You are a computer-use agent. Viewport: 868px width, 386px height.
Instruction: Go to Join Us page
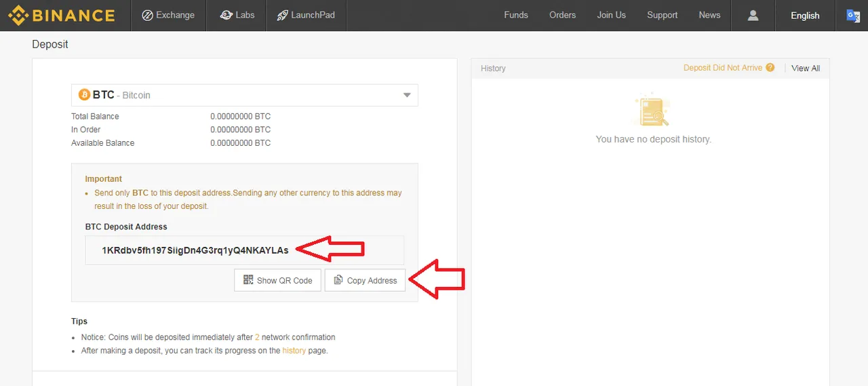click(x=612, y=15)
